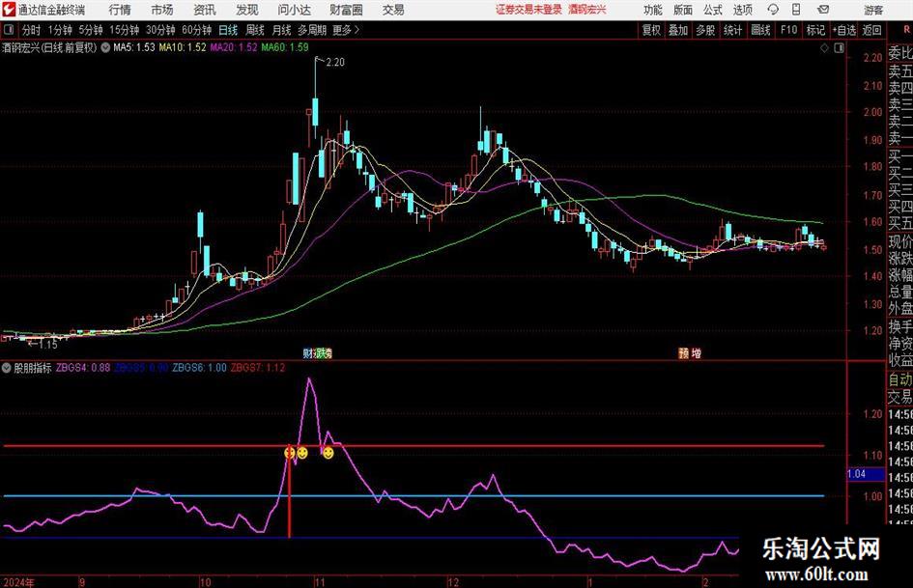
Task: Click the customer service headset icon
Action: (x=773, y=10)
